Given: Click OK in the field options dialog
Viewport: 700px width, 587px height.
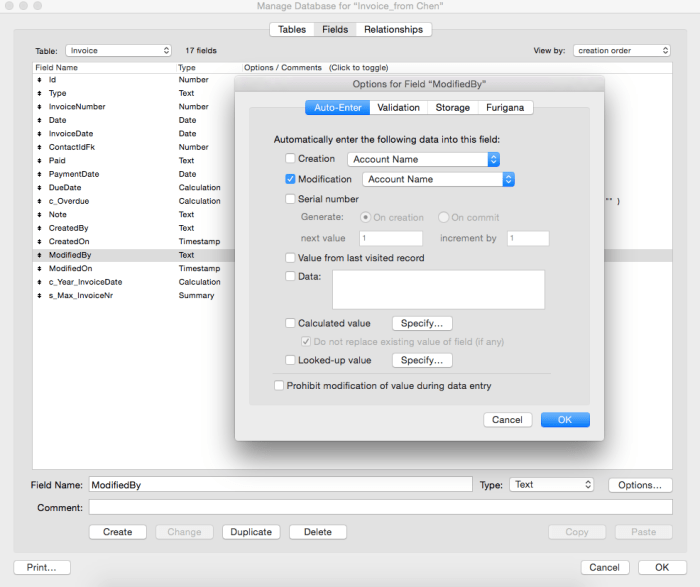Looking at the screenshot, I should pos(565,420).
